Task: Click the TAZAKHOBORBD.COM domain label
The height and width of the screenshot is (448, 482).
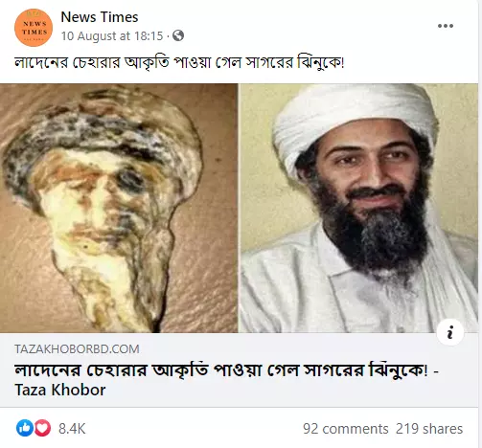Action: (77, 348)
